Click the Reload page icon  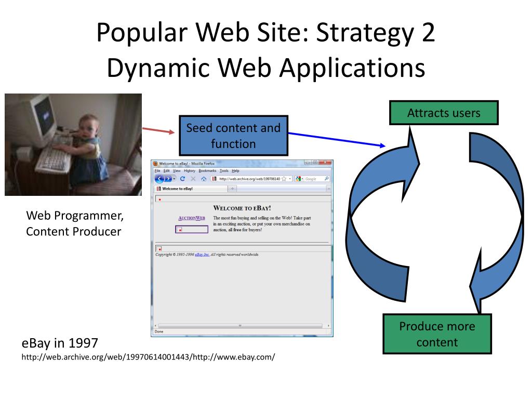(x=182, y=179)
